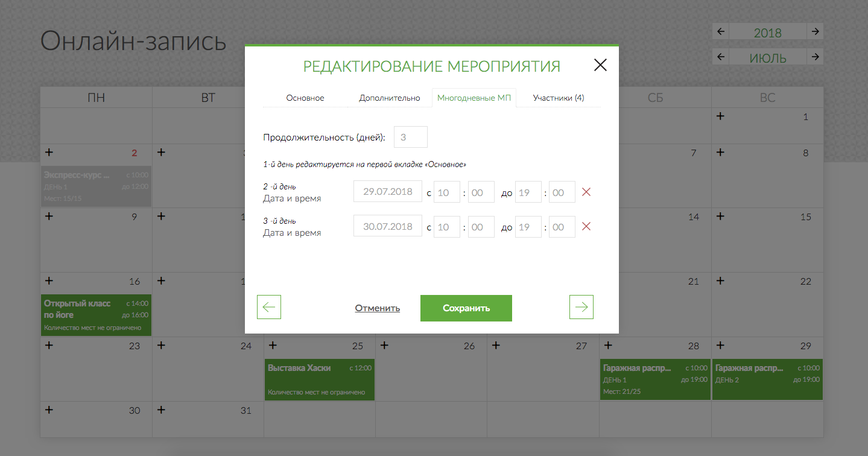Click the Отменить link

pyautogui.click(x=377, y=308)
